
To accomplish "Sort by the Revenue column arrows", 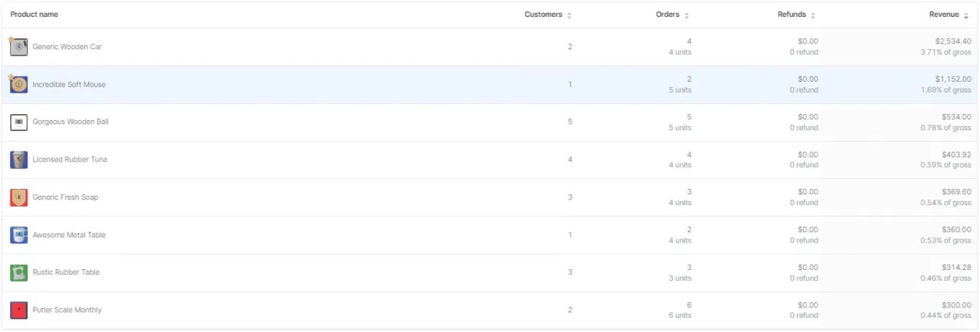I will [x=966, y=15].
